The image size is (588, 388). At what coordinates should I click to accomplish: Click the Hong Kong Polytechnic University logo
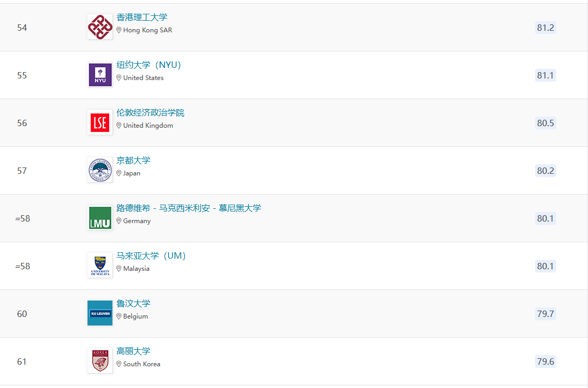click(100, 27)
